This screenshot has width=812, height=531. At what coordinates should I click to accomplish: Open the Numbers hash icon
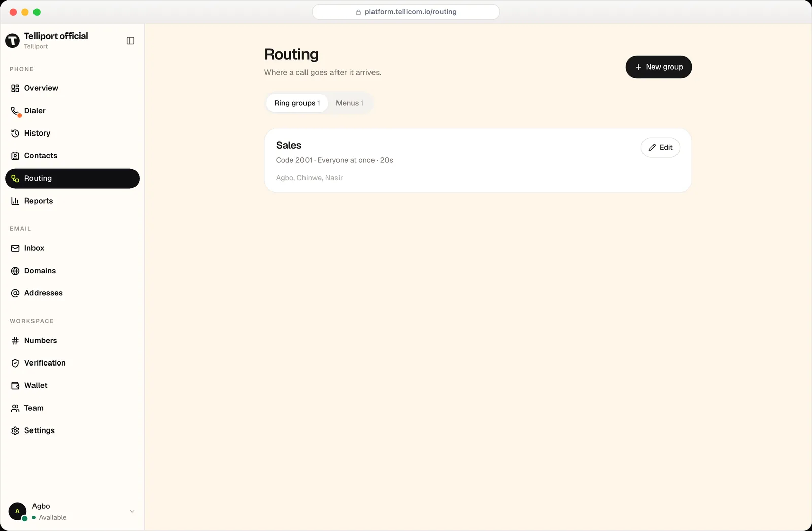pos(15,341)
